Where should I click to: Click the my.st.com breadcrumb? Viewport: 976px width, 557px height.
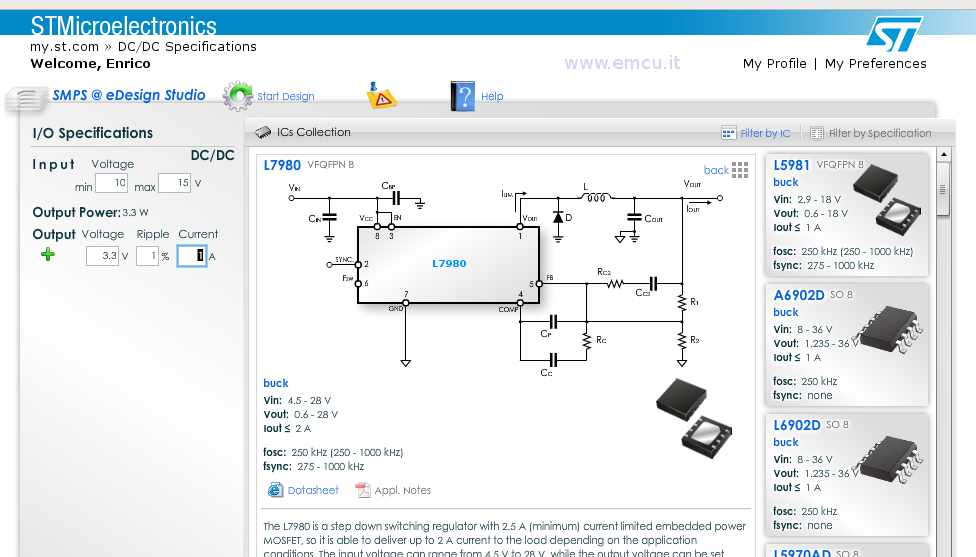pyautogui.click(x=65, y=47)
